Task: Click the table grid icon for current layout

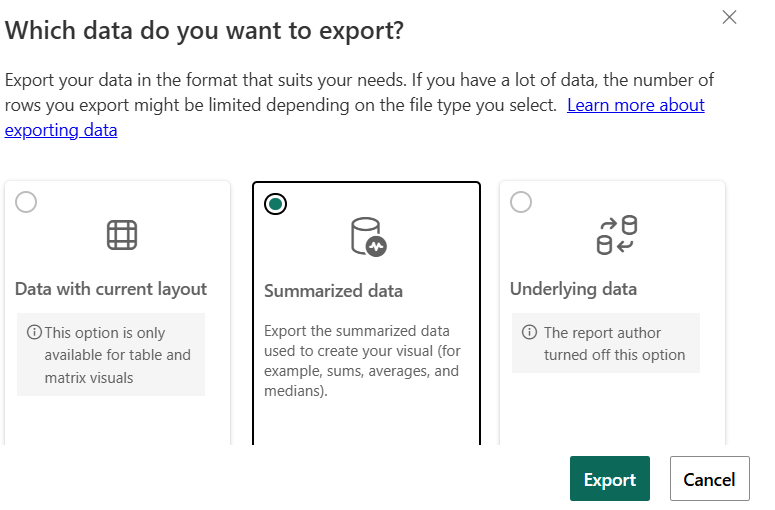Action: pos(122,235)
